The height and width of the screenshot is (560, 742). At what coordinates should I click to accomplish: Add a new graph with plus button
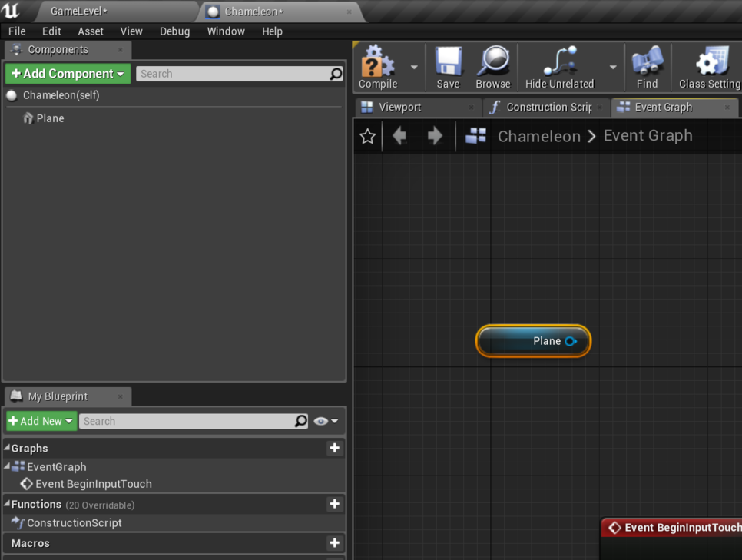(x=335, y=448)
